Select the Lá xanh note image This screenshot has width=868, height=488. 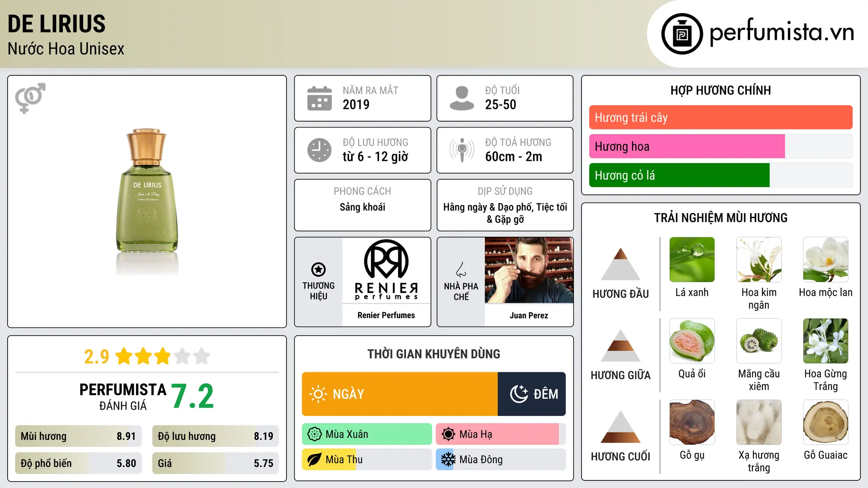(x=692, y=260)
